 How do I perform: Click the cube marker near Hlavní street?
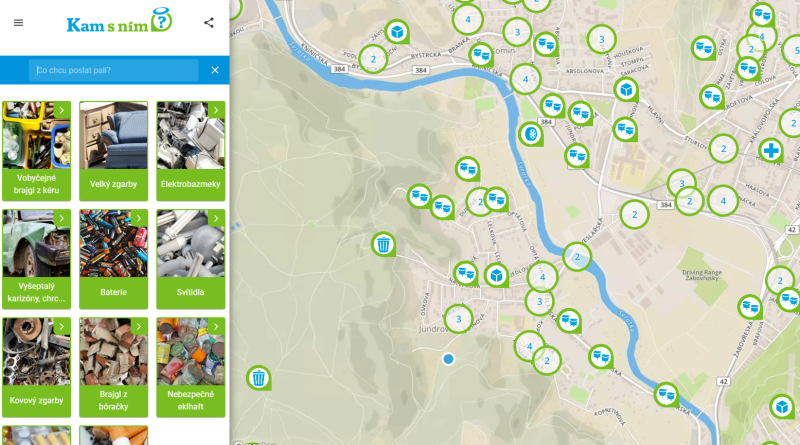tap(626, 90)
